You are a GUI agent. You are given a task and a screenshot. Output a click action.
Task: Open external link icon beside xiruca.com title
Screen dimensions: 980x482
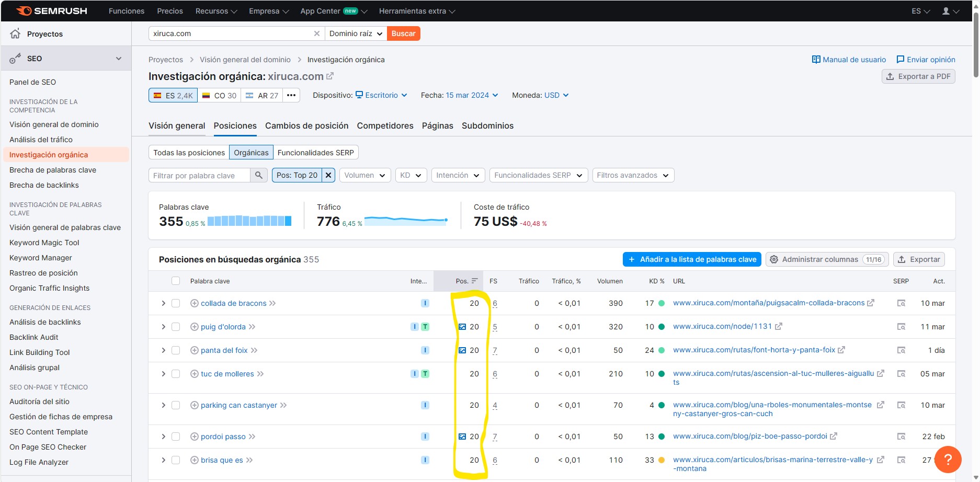point(330,76)
